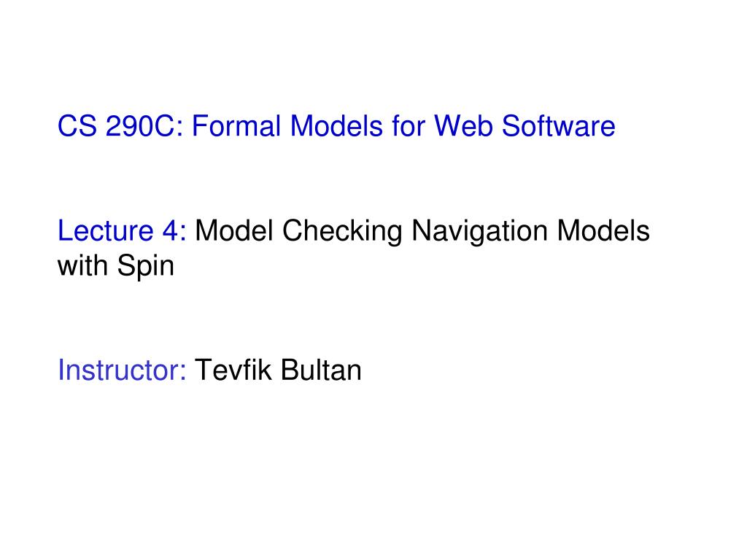Click the word "with" on the second lecture line
This screenshot has height=560, width=747.
pyautogui.click(x=82, y=265)
